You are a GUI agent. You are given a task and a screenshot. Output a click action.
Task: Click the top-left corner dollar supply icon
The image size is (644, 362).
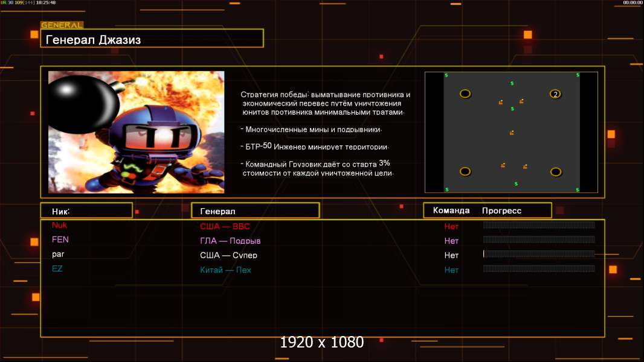[x=446, y=75]
